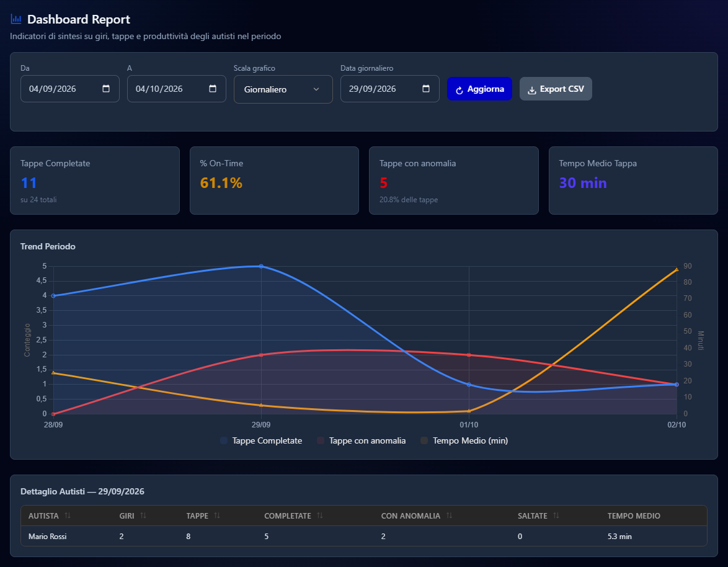Sort table by Tappe column
Screen dimensions: 728x567
click(217, 516)
